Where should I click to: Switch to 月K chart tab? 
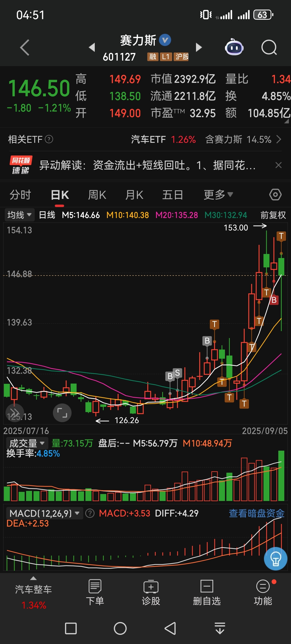tap(134, 195)
